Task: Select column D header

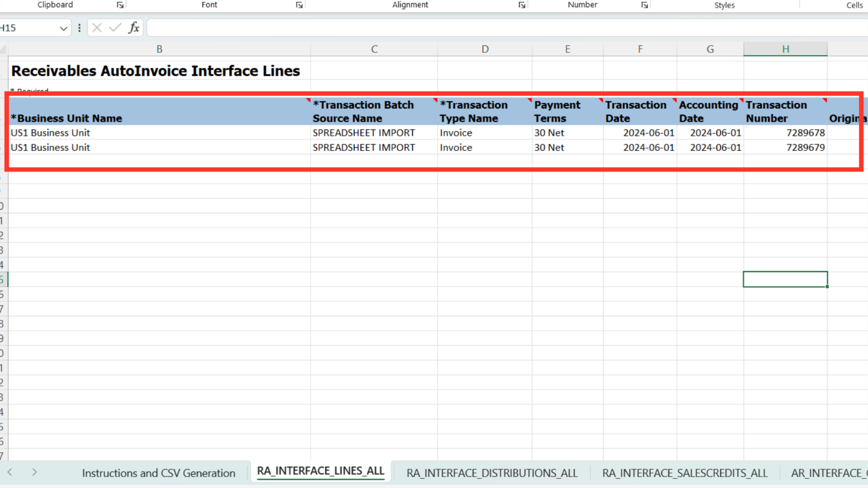Action: pos(485,49)
